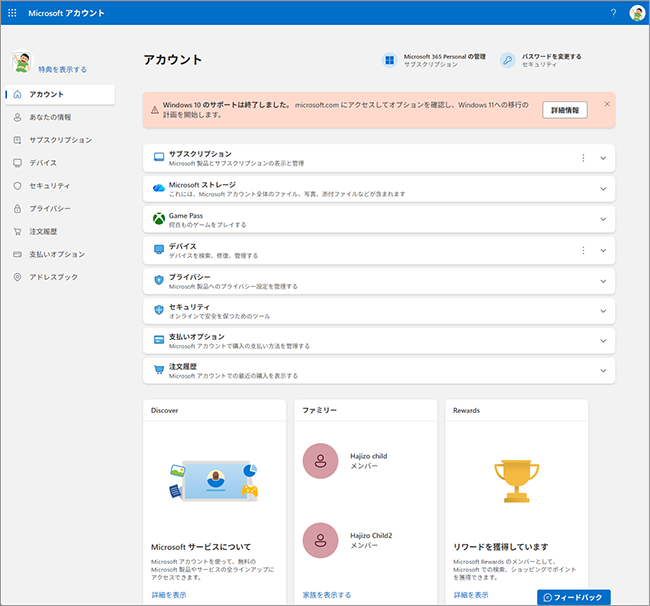Go to 支払いオプション in sidebar
This screenshot has height=606, width=650.
tap(57, 254)
